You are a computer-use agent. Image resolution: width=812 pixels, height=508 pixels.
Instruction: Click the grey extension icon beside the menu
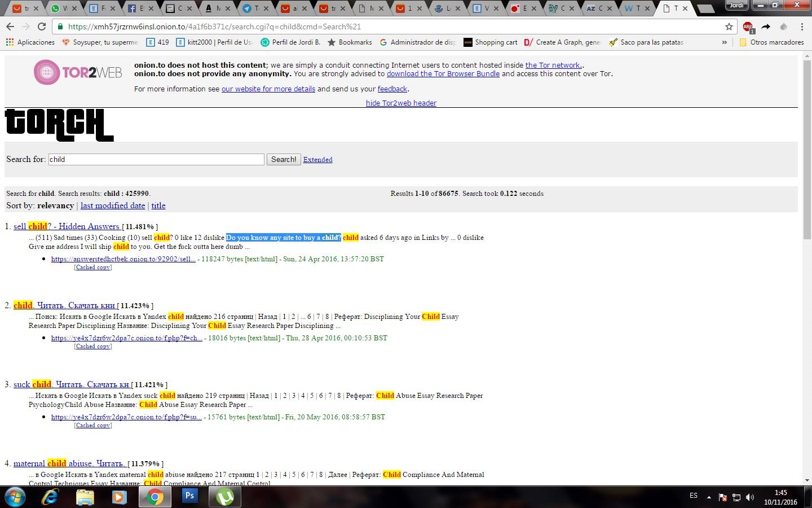point(783,27)
